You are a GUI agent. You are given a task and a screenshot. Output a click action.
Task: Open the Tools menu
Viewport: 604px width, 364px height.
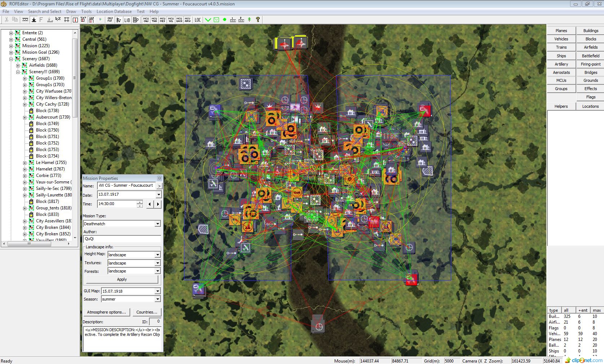(x=86, y=12)
